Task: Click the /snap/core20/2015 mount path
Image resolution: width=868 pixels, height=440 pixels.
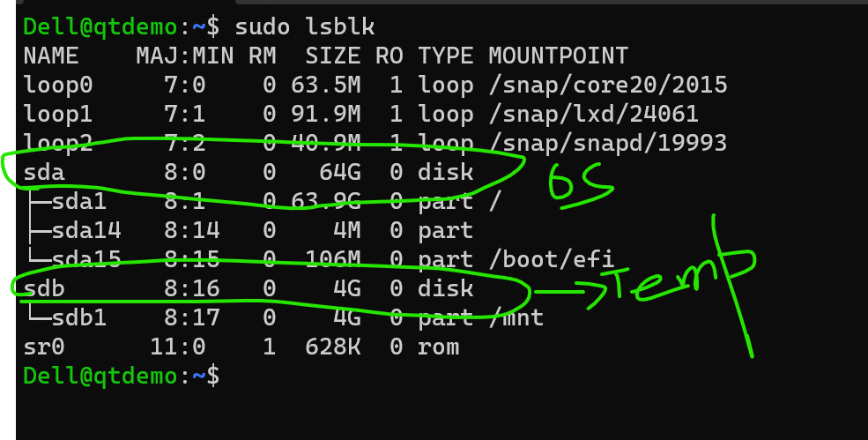Action: click(608, 85)
